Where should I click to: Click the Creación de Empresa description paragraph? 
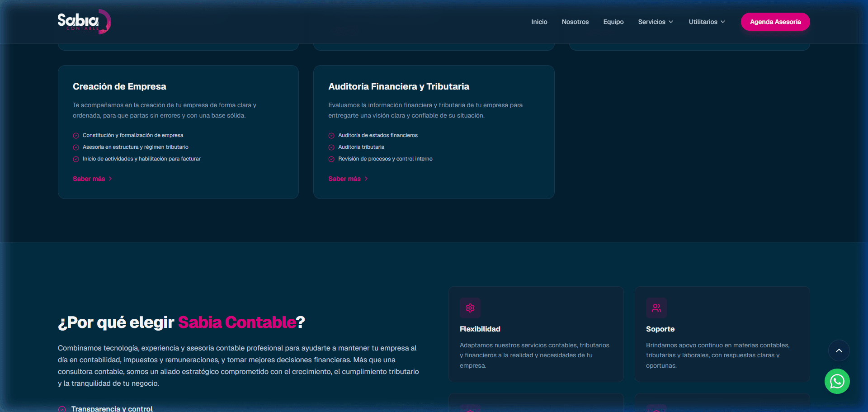tap(165, 110)
